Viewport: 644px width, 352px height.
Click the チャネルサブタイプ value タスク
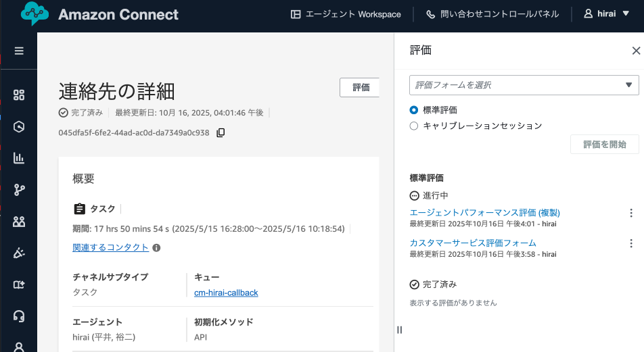pos(85,292)
